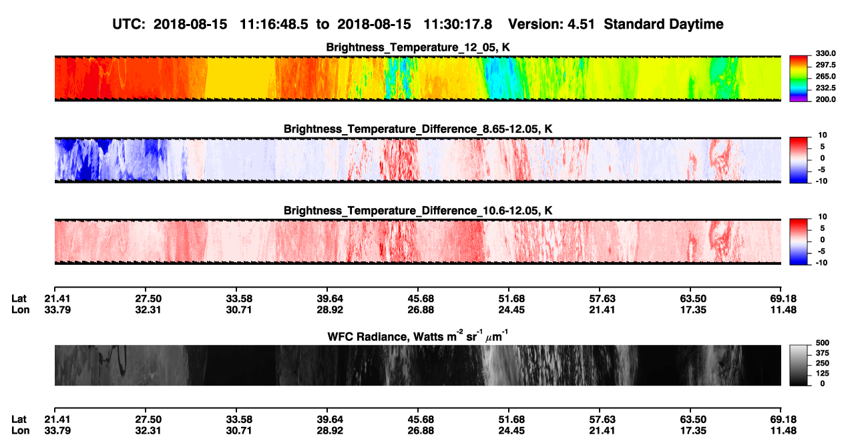Click the Brightness_Temperature_Difference_10.6-12.05 panel title
The image size is (868, 445).
tap(417, 210)
